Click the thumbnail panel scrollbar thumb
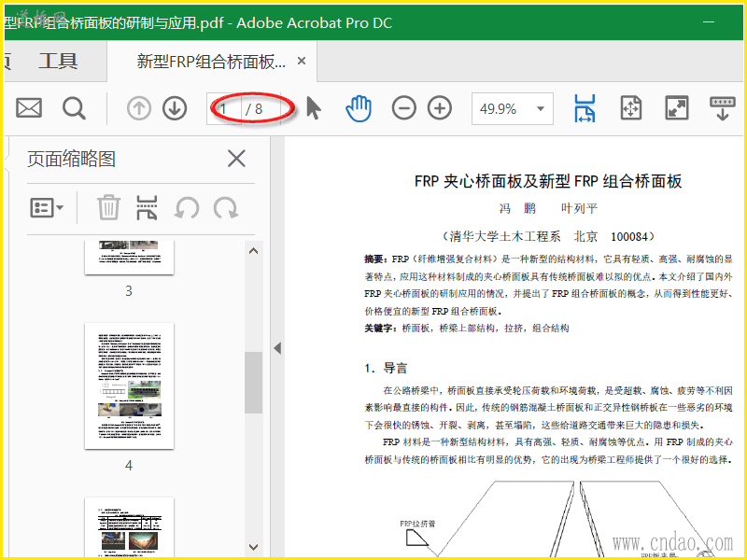Image resolution: width=747 pixels, height=560 pixels. (253, 383)
